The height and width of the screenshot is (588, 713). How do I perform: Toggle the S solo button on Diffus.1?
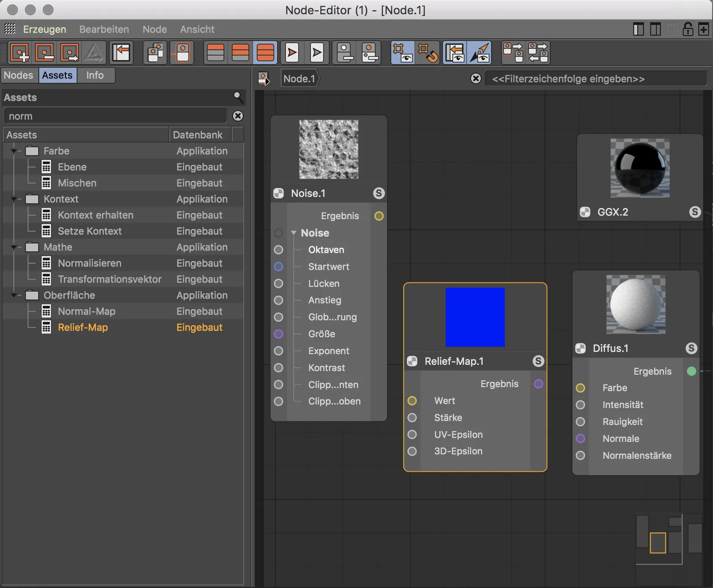pos(691,348)
